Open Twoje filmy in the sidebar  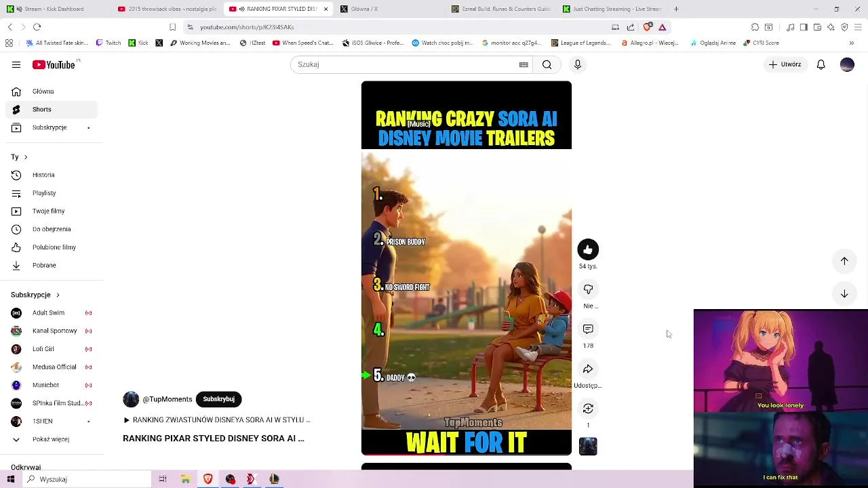tap(52, 211)
